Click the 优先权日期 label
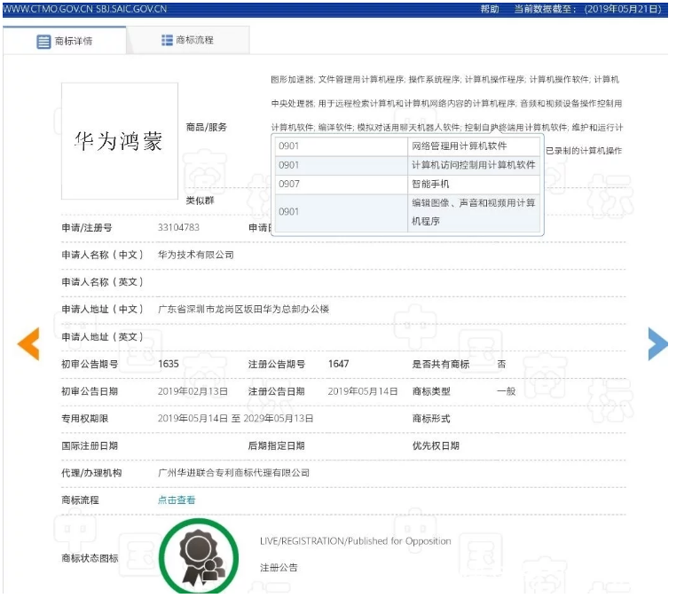Viewport: 700px width, 606px height. coord(436,445)
